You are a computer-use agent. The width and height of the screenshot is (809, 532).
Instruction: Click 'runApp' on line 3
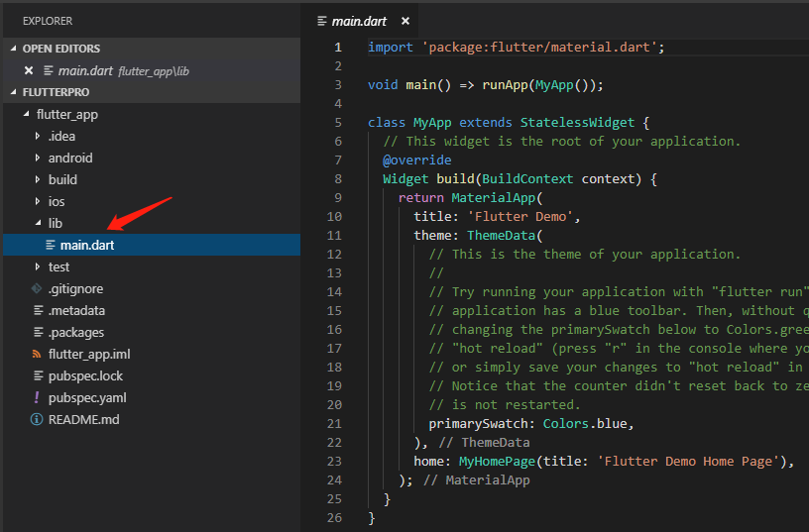(505, 85)
